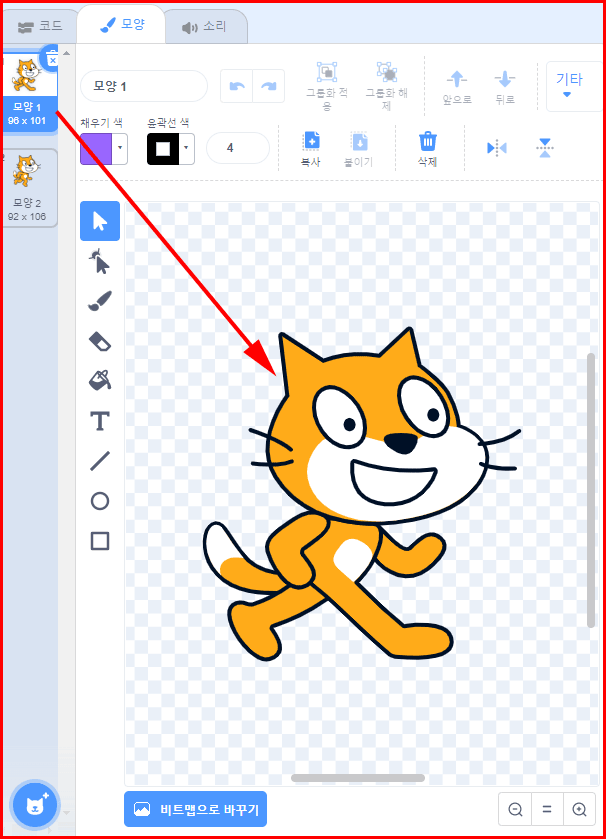Zoom in on the canvas
Screen dimensions: 606x839
pyautogui.click(x=579, y=809)
